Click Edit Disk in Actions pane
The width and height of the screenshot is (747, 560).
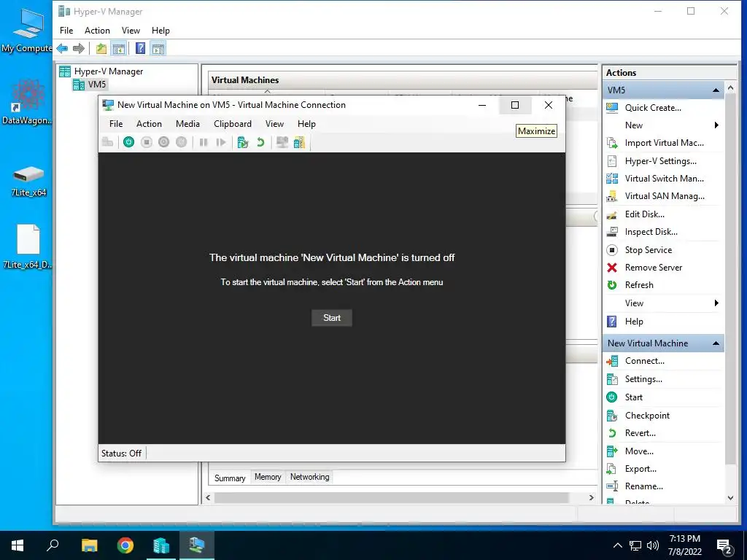point(645,214)
